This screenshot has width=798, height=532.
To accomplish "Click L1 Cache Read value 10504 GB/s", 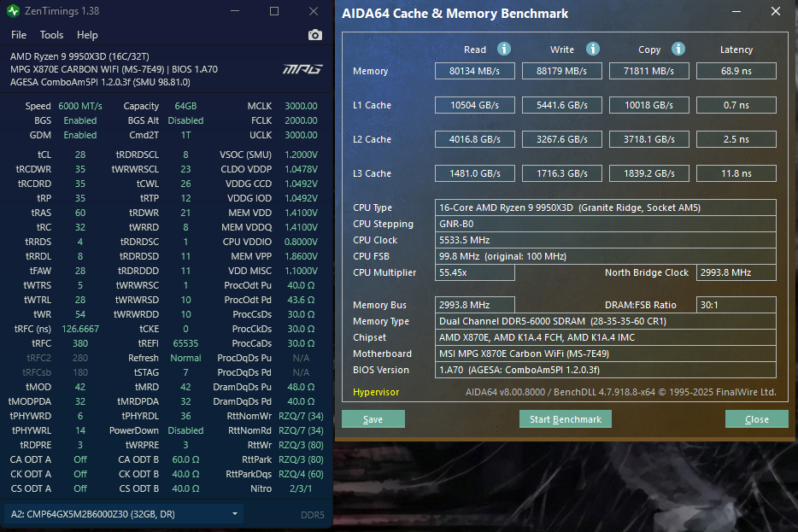I will click(475, 105).
